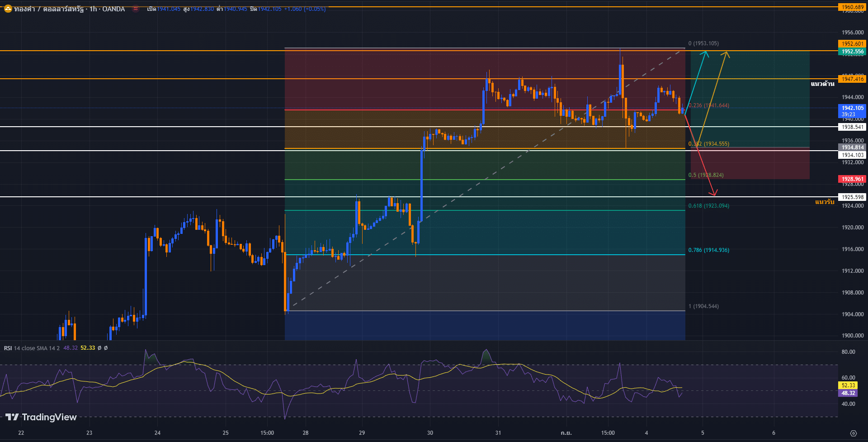Click the RSI indicator legend title
Screen dimensions: 868x442
pyautogui.click(x=32, y=348)
